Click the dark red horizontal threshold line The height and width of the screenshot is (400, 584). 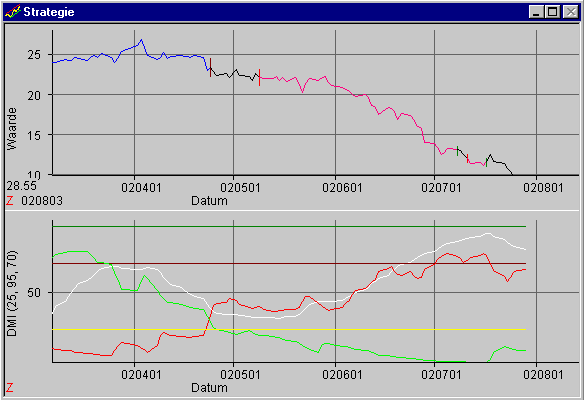[289, 264]
